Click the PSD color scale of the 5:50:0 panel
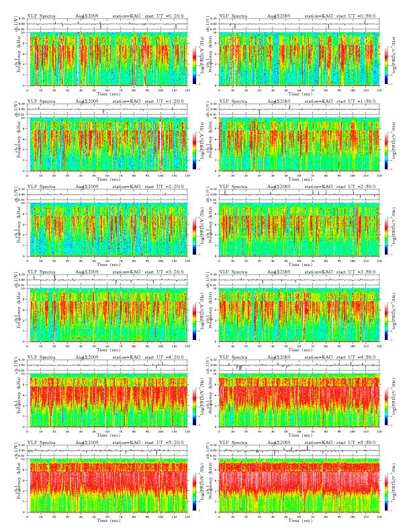Viewport: 411px width, 532px height. tap(386, 492)
